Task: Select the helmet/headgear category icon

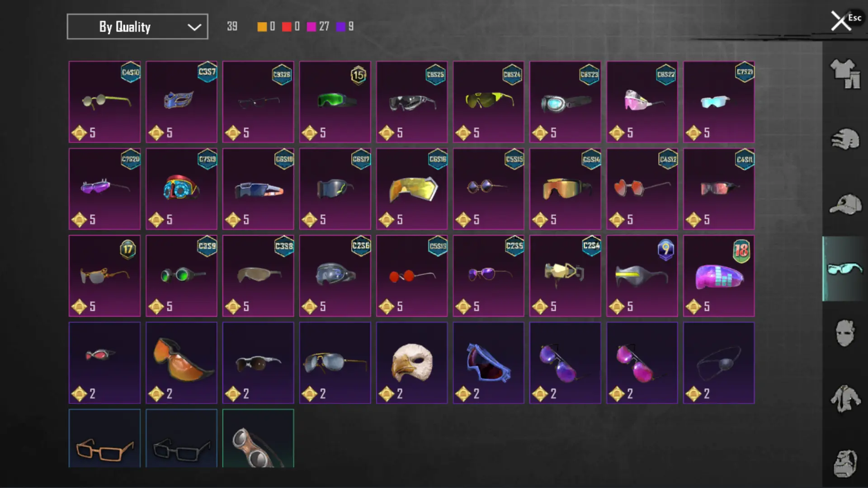Action: pyautogui.click(x=845, y=139)
